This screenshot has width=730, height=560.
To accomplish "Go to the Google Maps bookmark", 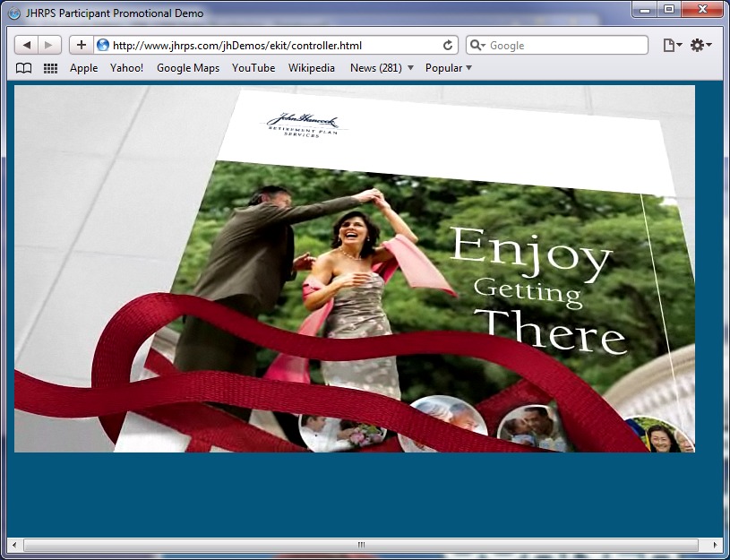I will [x=188, y=68].
